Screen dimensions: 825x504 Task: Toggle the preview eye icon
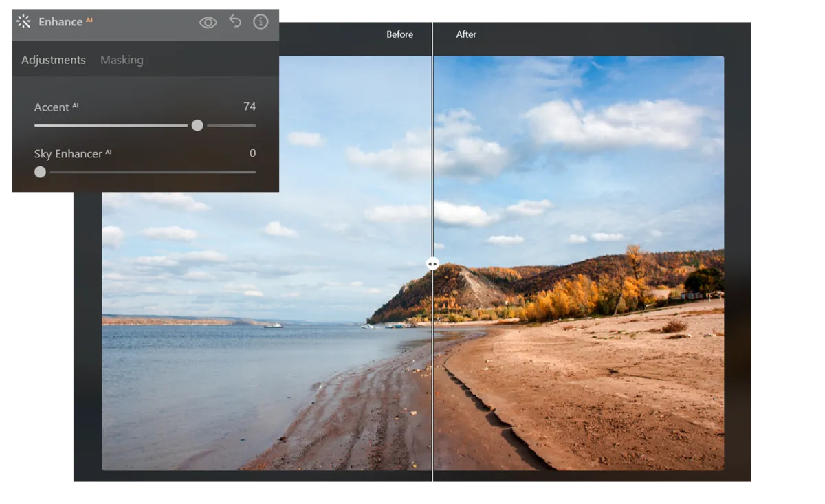208,21
